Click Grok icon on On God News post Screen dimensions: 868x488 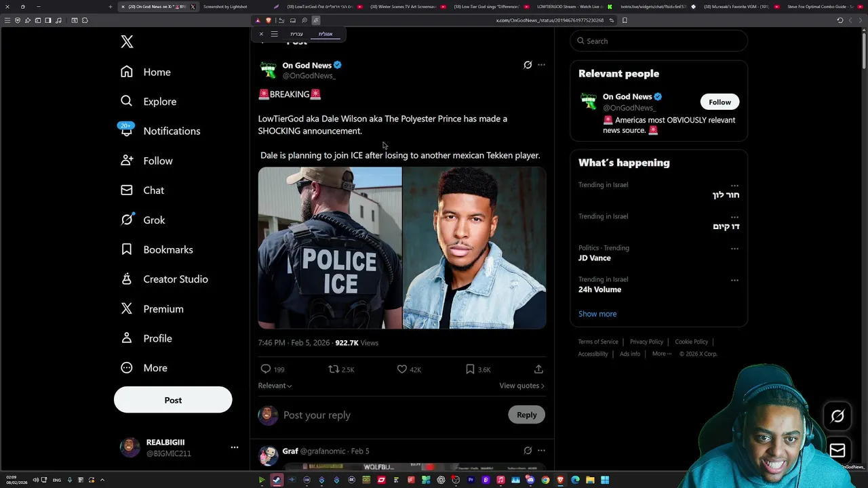[x=528, y=65]
